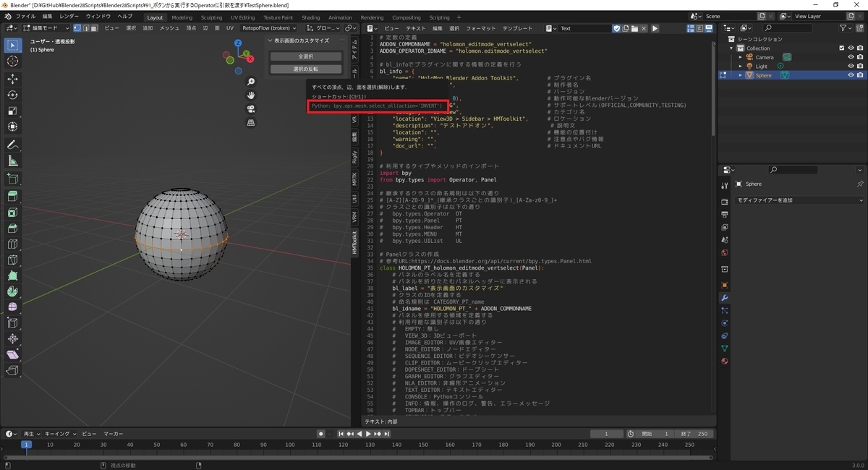Select the Extrude Region tool

[x=12, y=196]
